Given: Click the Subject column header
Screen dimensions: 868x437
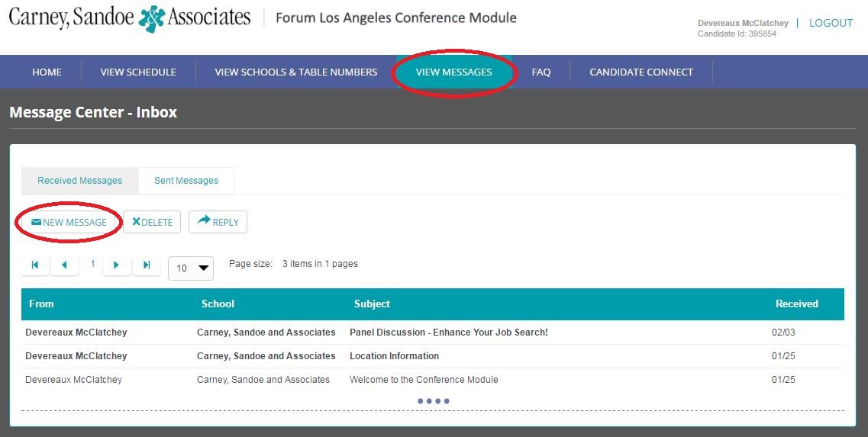Looking at the screenshot, I should tap(372, 304).
